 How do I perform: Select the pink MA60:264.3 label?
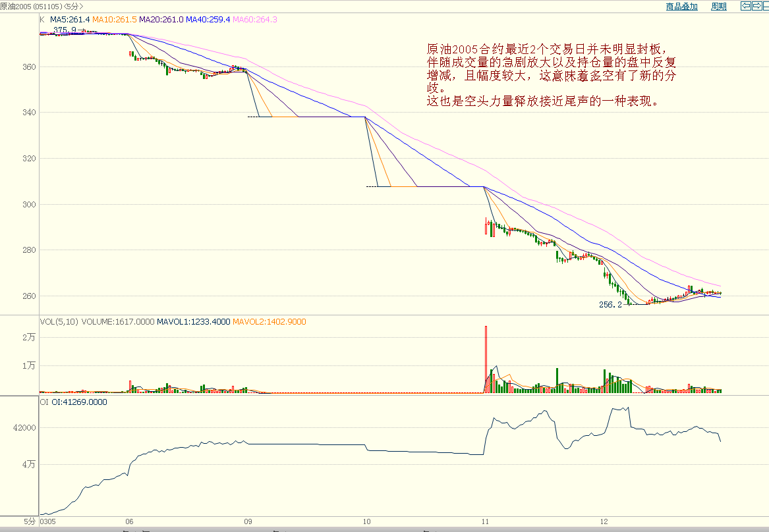click(254, 20)
